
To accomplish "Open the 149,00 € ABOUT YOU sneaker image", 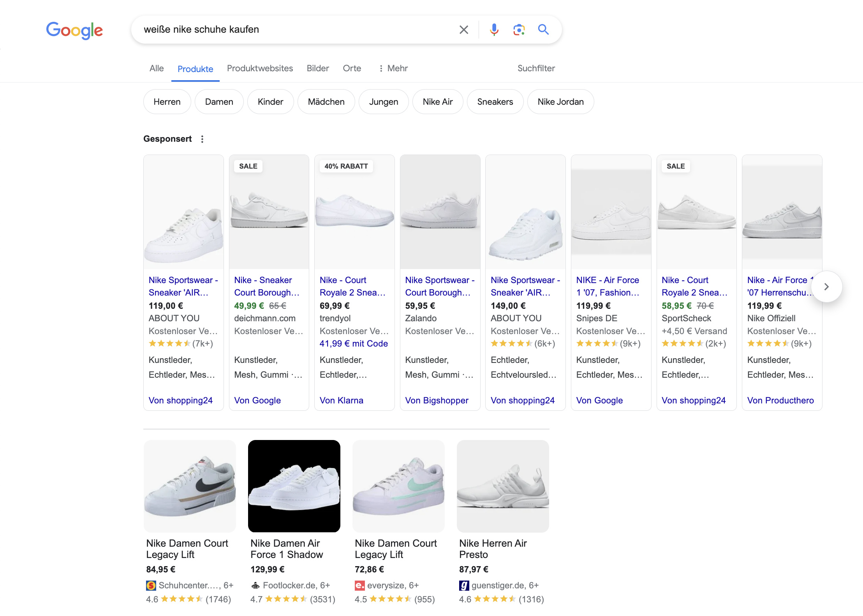I will click(525, 212).
